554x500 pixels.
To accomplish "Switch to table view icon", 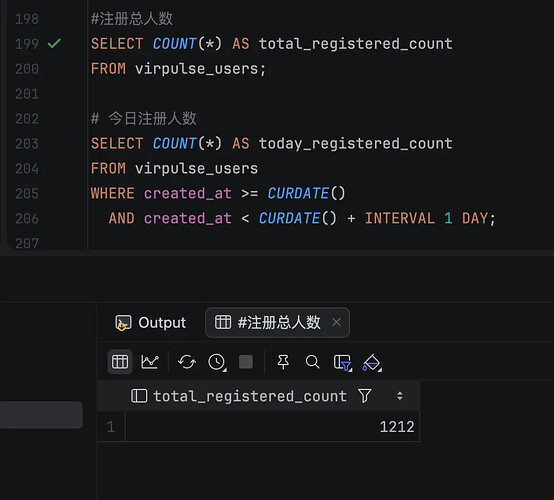I will coord(120,362).
